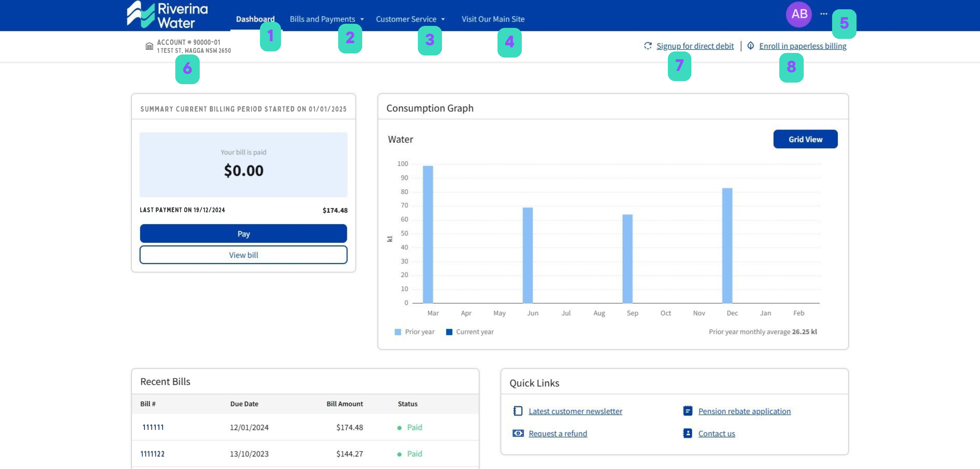Click the Bill Amount column header

tap(345, 404)
